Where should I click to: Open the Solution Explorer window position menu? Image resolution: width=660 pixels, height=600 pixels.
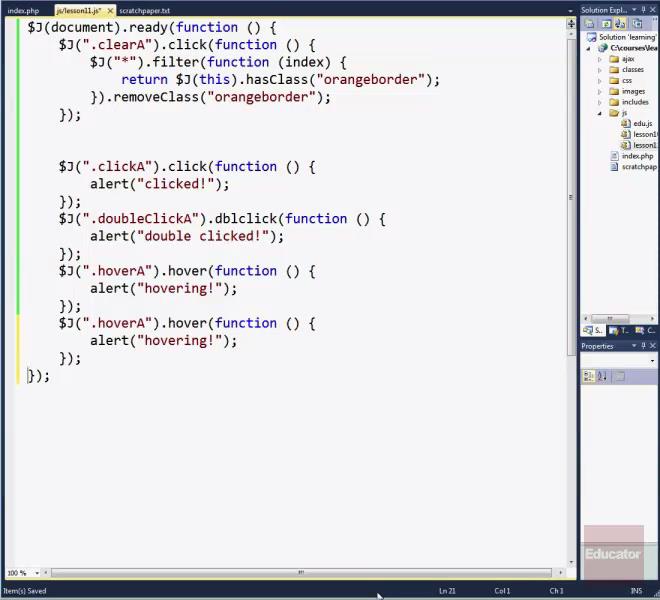(634, 9)
